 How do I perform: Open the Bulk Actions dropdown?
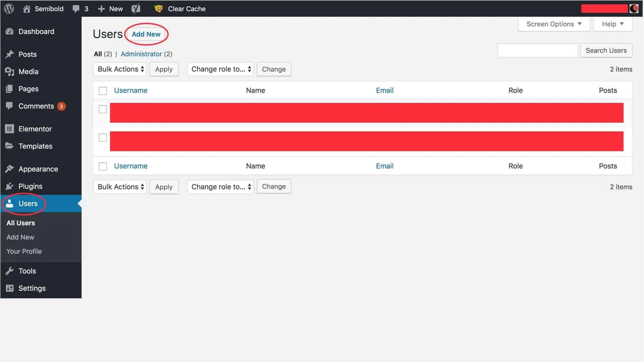(120, 69)
